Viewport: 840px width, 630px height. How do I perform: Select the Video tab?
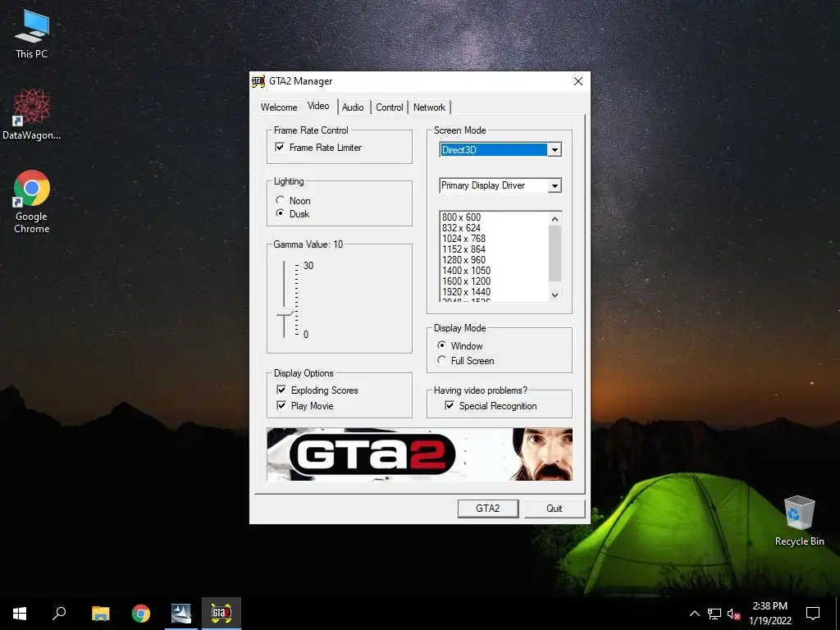point(318,106)
